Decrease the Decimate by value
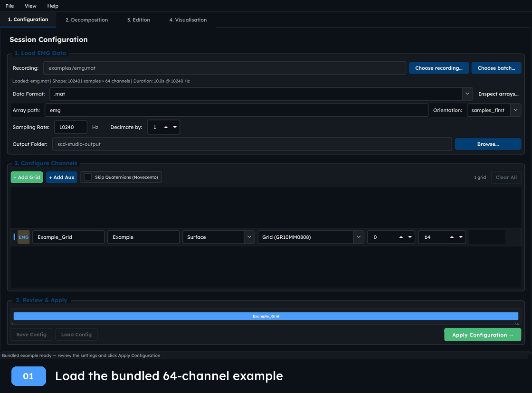The image size is (532, 393). click(x=175, y=127)
